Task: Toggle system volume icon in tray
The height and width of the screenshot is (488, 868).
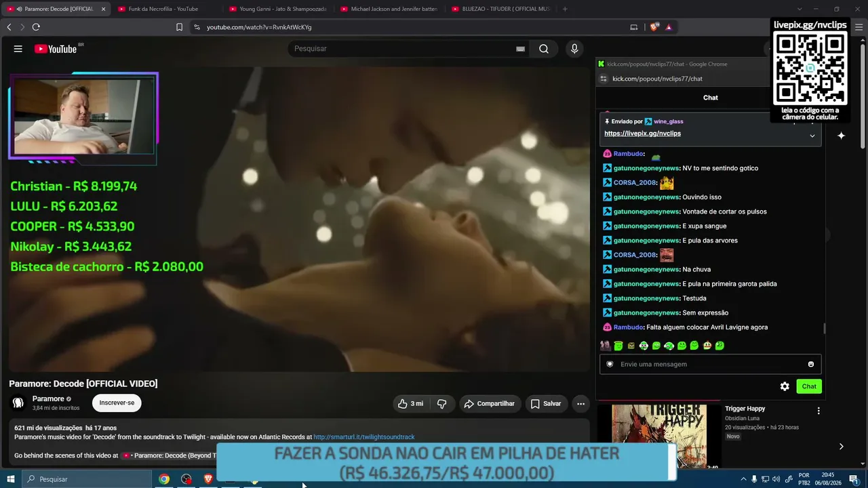Action: click(776, 479)
